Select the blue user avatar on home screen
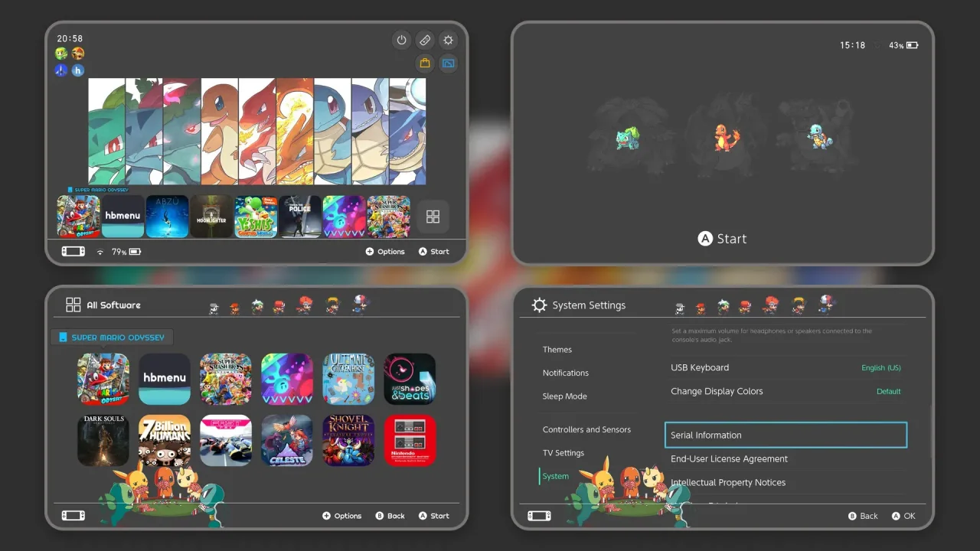980x551 pixels. click(61, 70)
